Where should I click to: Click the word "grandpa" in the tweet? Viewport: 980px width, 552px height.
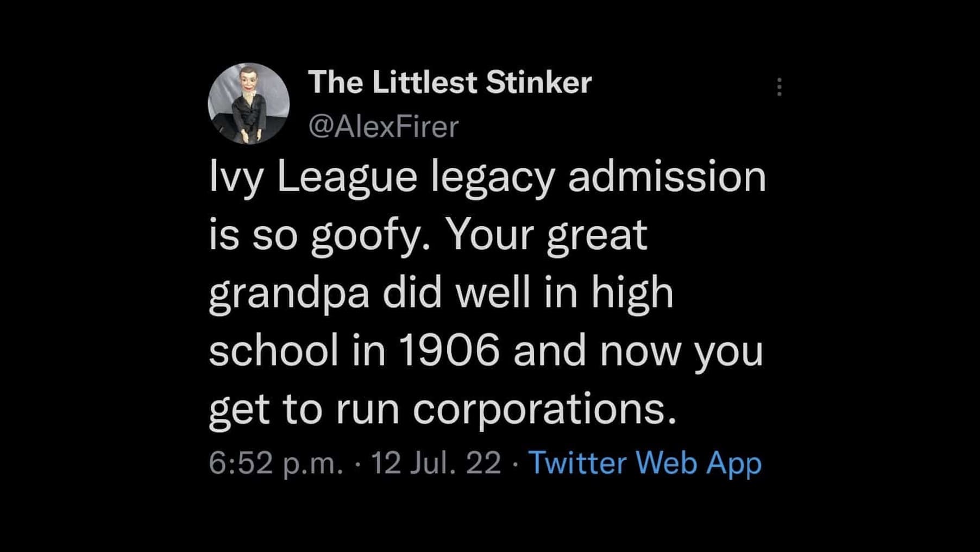289,294
